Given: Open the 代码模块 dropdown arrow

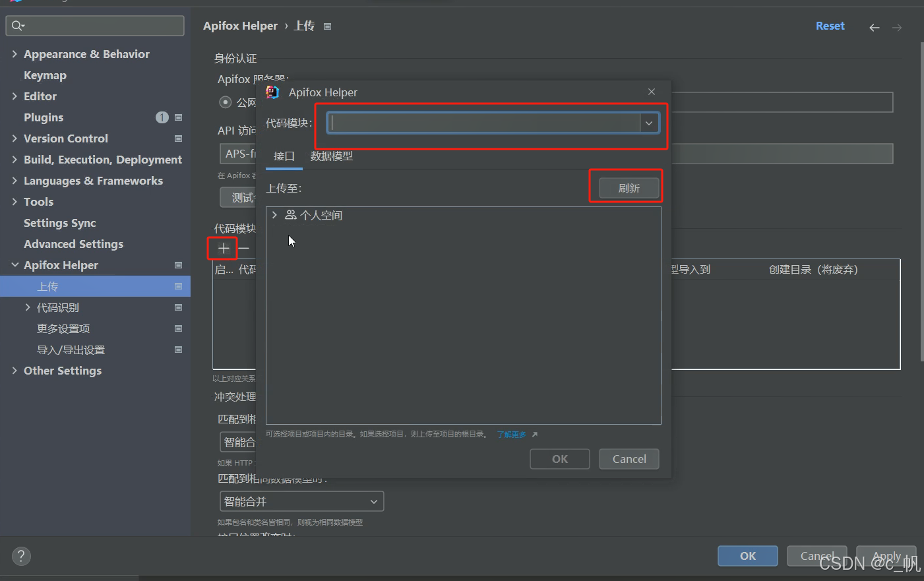Looking at the screenshot, I should pyautogui.click(x=649, y=123).
